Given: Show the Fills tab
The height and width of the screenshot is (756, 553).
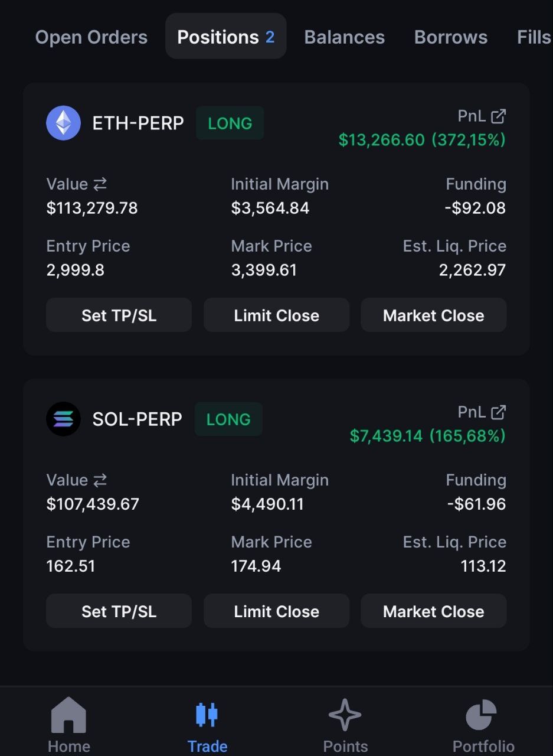Looking at the screenshot, I should coord(534,37).
